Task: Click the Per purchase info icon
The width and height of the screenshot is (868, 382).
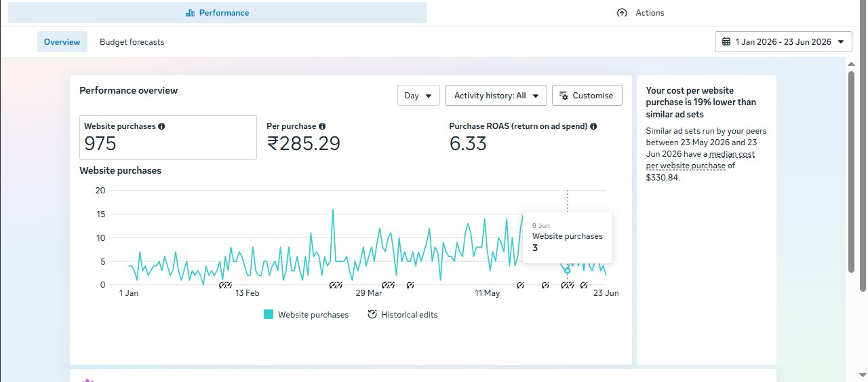Action: click(322, 126)
